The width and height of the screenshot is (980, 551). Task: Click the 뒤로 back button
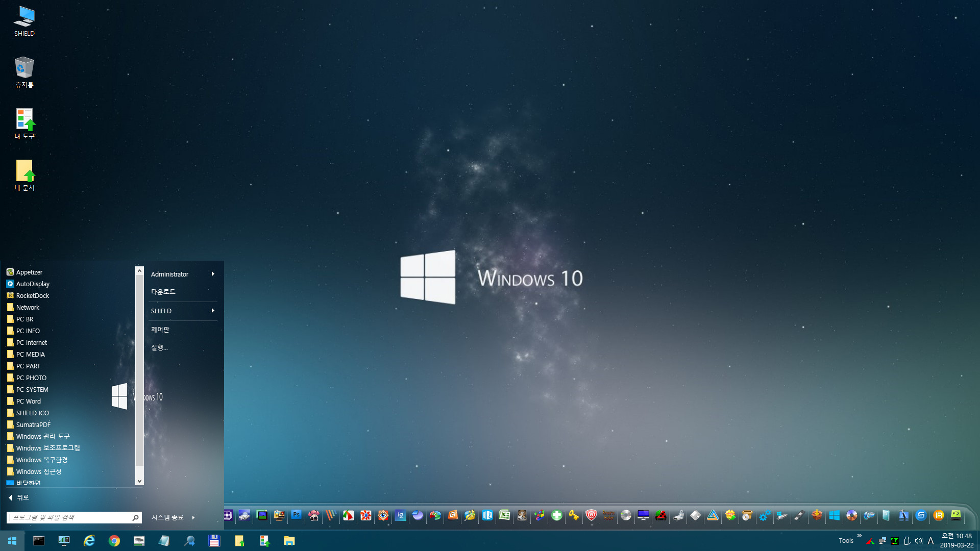(x=18, y=497)
